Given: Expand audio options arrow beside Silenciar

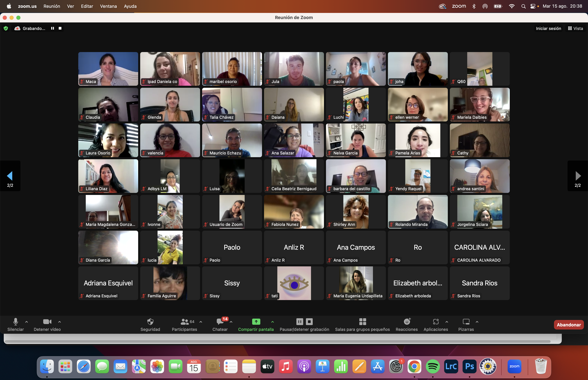Looking at the screenshot, I should [27, 322].
